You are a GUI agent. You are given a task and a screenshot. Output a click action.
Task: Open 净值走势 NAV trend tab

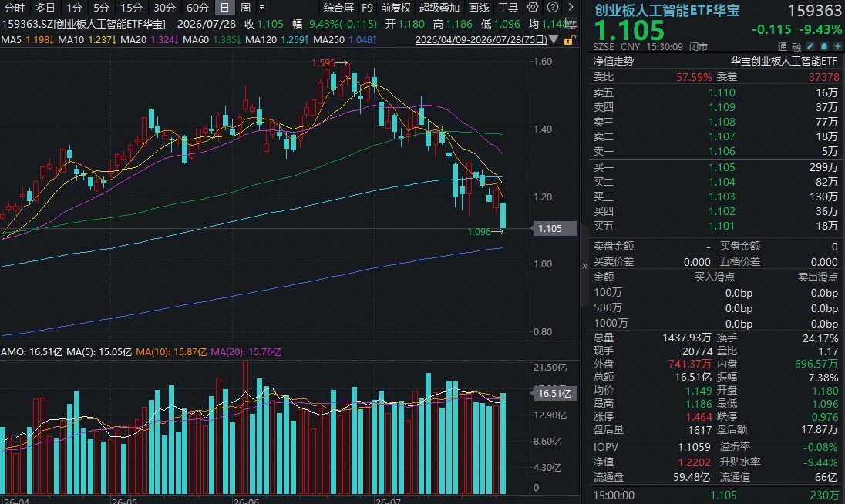pos(613,61)
